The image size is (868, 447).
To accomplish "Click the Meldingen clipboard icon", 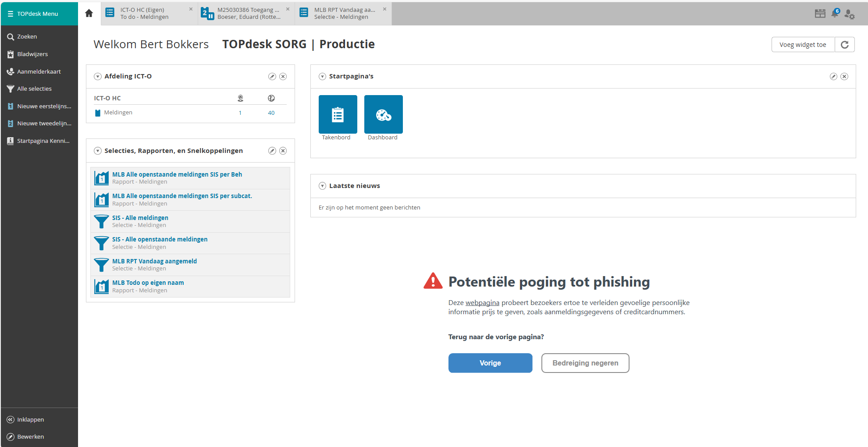I will [98, 113].
